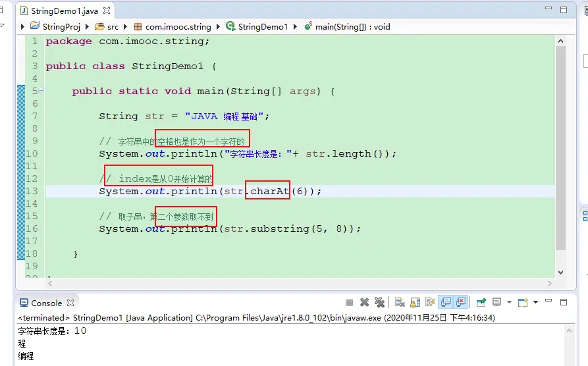The height and width of the screenshot is (366, 588).
Task: Open the New Console View dropdown arrow
Action: pyautogui.click(x=535, y=303)
